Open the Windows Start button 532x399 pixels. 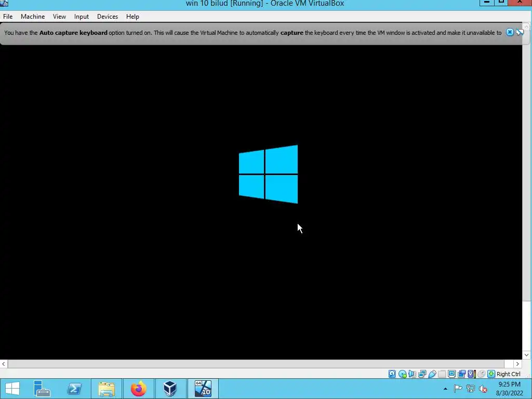click(x=12, y=389)
